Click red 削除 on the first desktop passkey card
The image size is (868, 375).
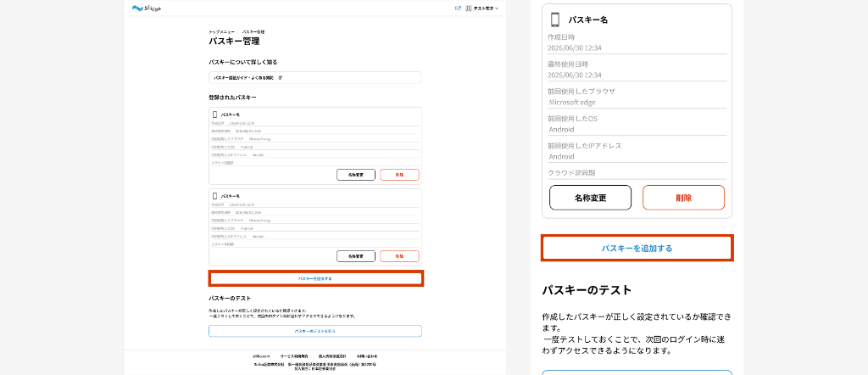coord(399,175)
